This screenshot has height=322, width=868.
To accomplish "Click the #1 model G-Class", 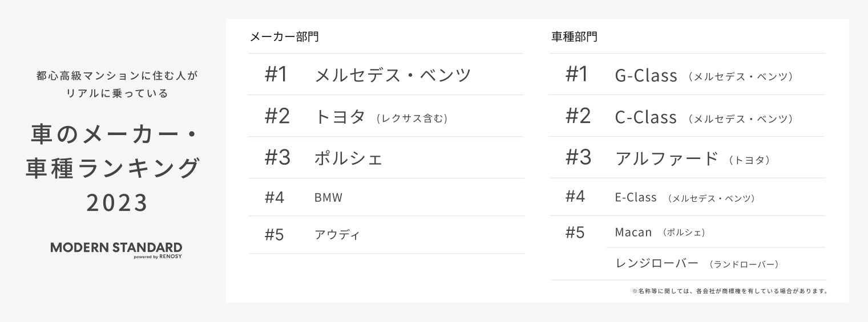I will click(646, 75).
